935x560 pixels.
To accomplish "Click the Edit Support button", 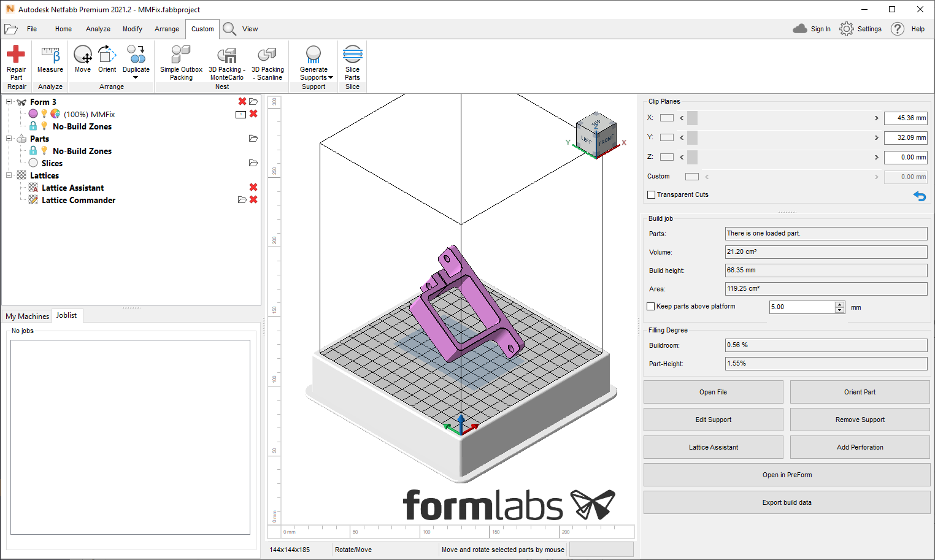I will tap(714, 420).
